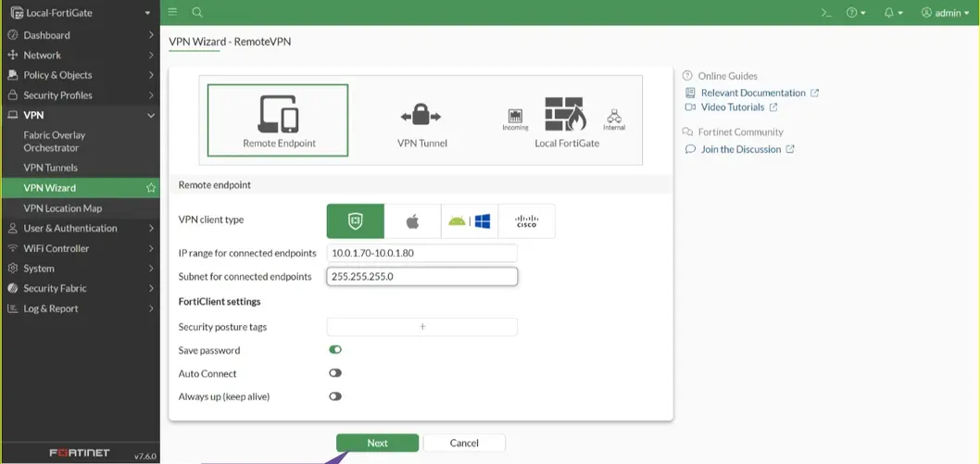The image size is (980, 464).
Task: Open the User & Authentication menu
Action: [x=80, y=228]
